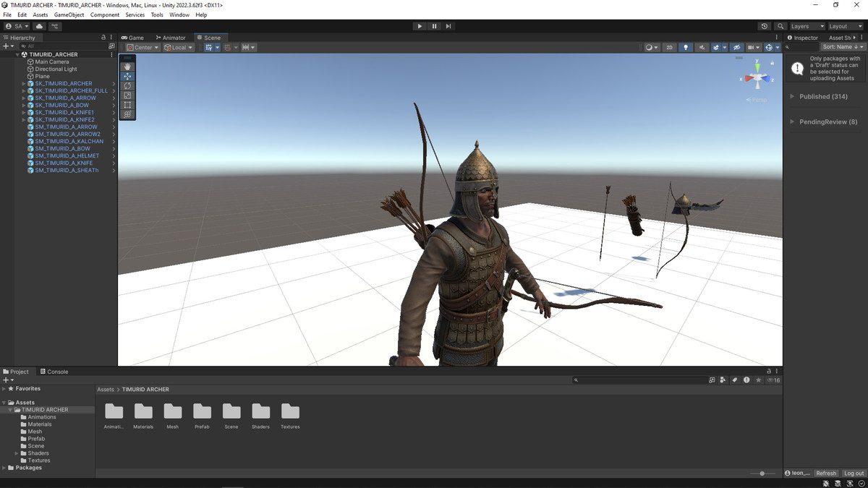Viewport: 868px width, 488px height.
Task: Select the Rect Transform tool
Action: tap(127, 104)
